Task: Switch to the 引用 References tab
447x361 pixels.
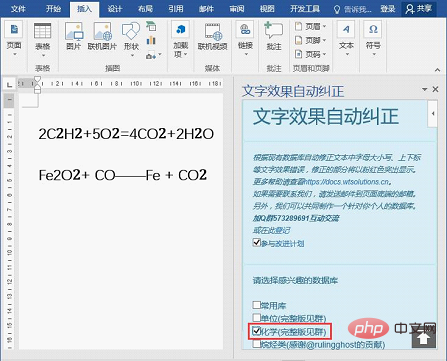Action: click(175, 9)
